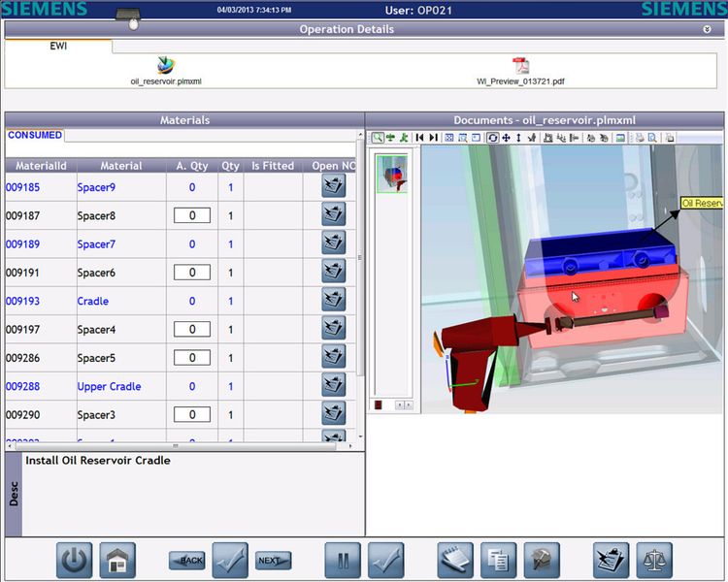This screenshot has width=728, height=582.
Task: Click material ID 009185
Action: pos(22,187)
